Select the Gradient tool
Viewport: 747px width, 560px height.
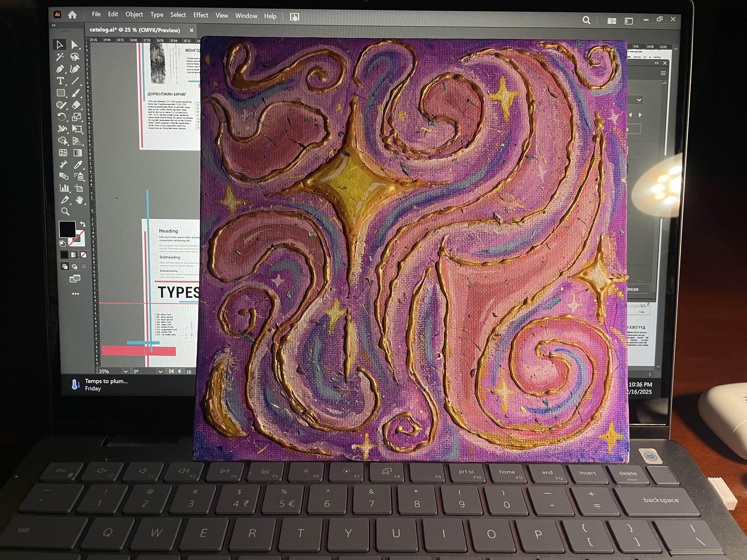point(78,153)
